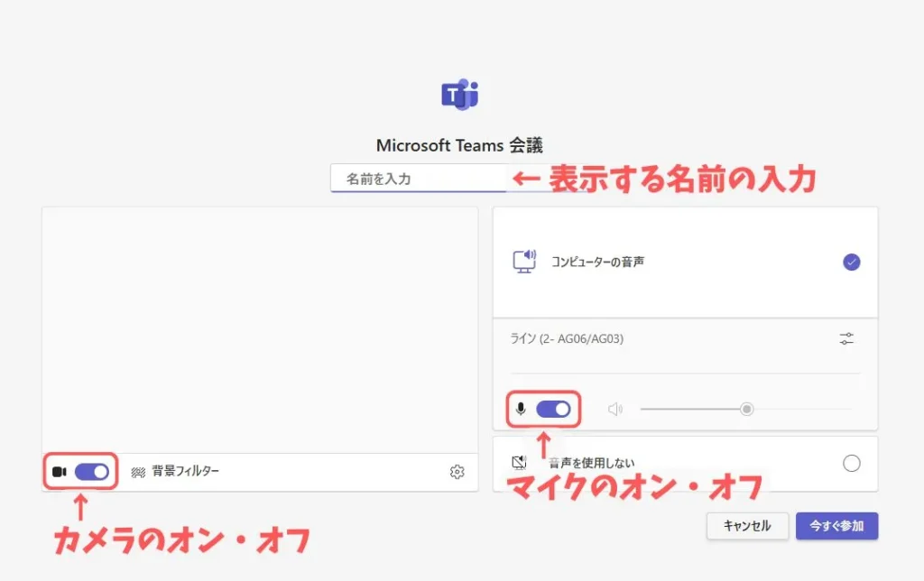
Task: Click the volume slider handle
Action: tap(746, 409)
